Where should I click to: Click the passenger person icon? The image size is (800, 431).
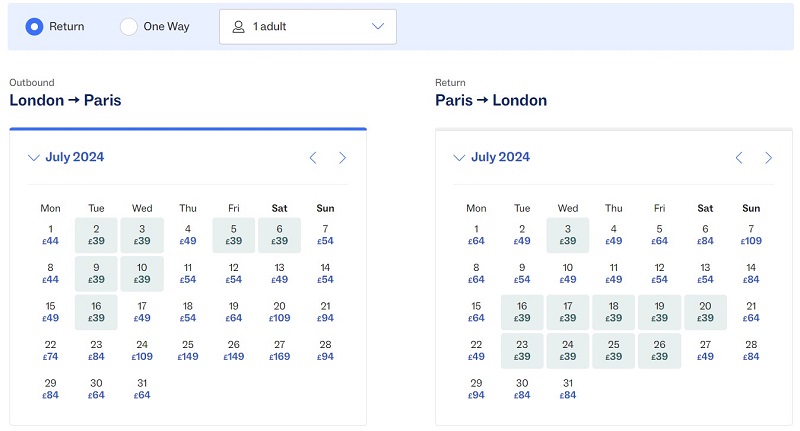(x=238, y=27)
